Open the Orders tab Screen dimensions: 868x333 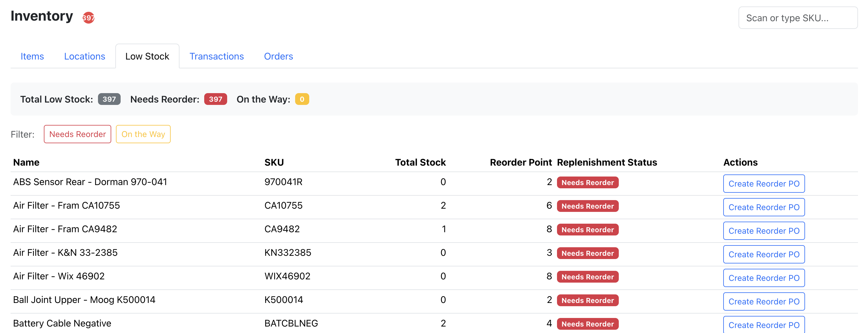pyautogui.click(x=278, y=56)
